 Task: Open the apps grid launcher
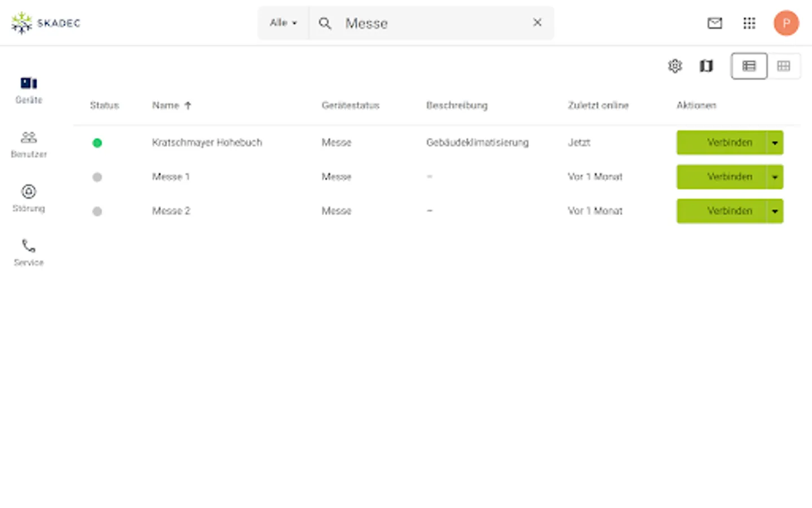(x=749, y=23)
